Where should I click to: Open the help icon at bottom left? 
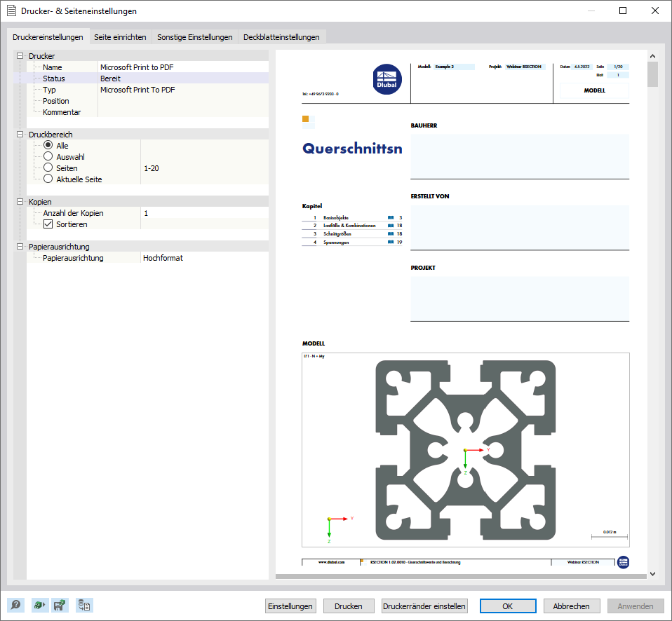tap(15, 605)
